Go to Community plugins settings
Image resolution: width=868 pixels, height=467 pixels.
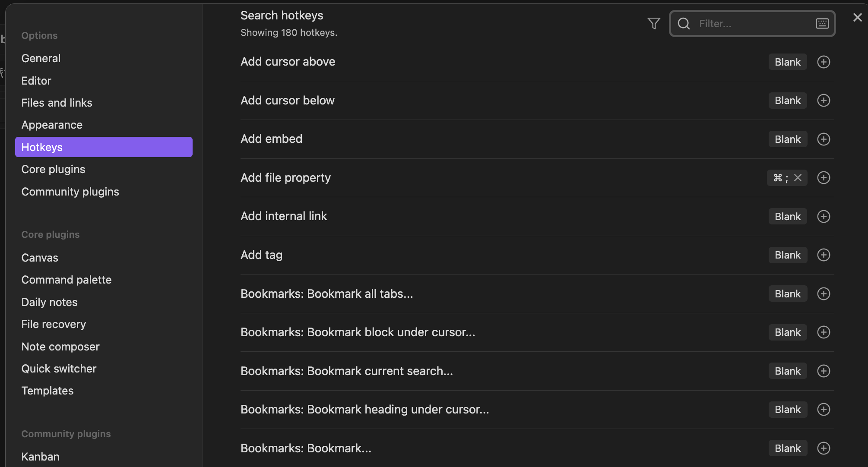click(x=70, y=192)
